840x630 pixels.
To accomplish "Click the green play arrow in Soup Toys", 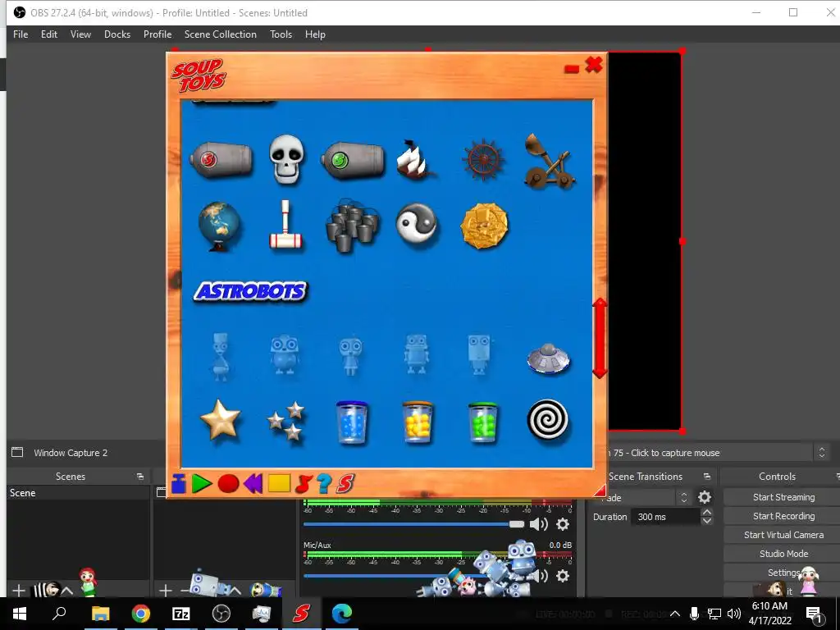I will point(202,484).
